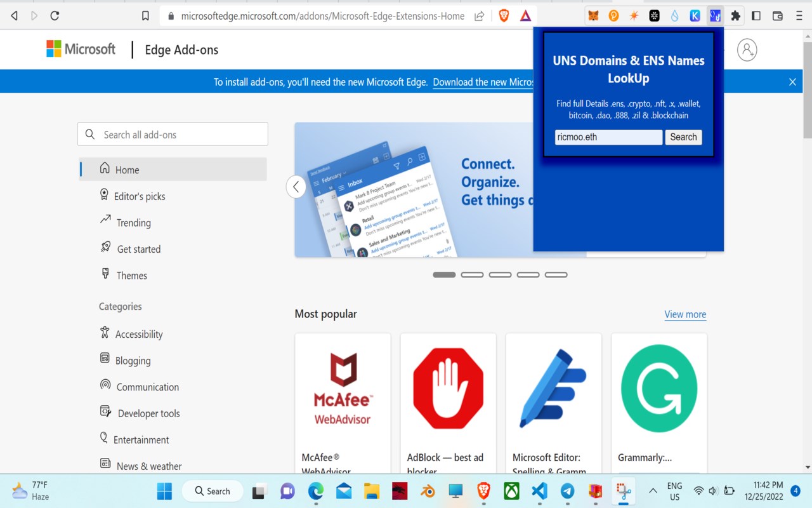Show hidden system tray icons
The height and width of the screenshot is (508, 812).
tap(652, 491)
